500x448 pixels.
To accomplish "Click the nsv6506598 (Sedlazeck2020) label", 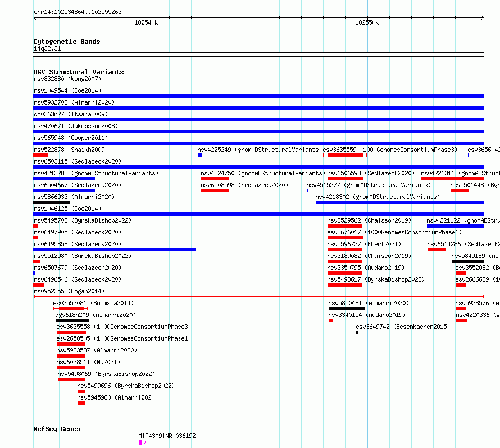I will point(371,173).
